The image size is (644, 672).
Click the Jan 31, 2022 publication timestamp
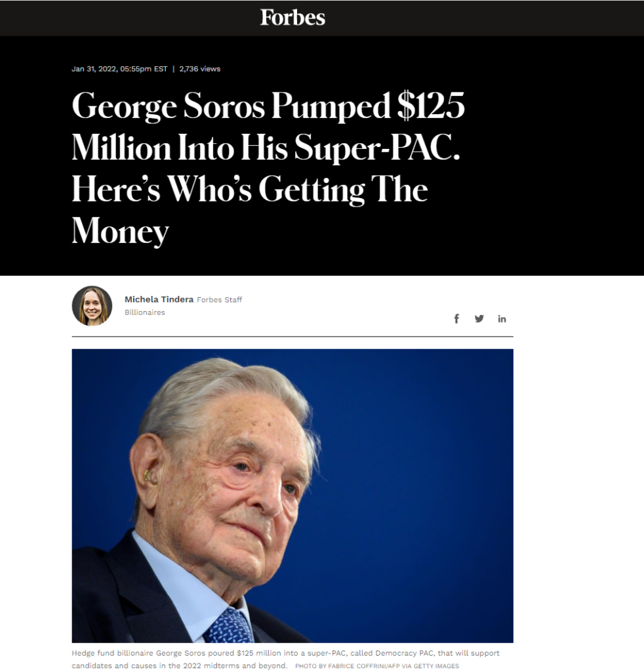119,69
